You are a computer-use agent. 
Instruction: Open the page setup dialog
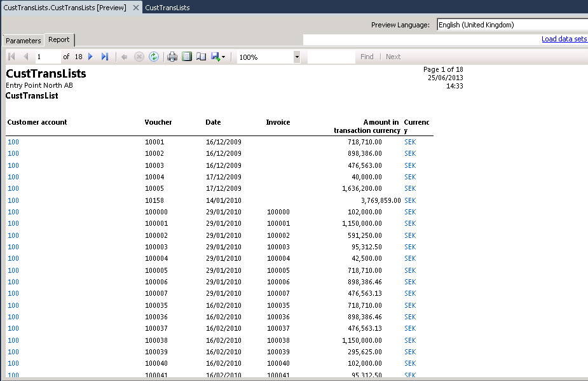click(200, 57)
